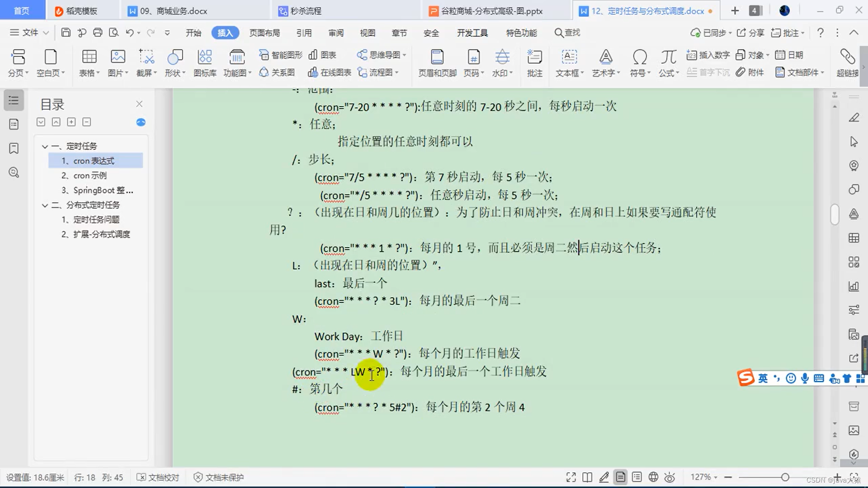Collapse the 二、分布式定时任务 tree node

(x=45, y=205)
